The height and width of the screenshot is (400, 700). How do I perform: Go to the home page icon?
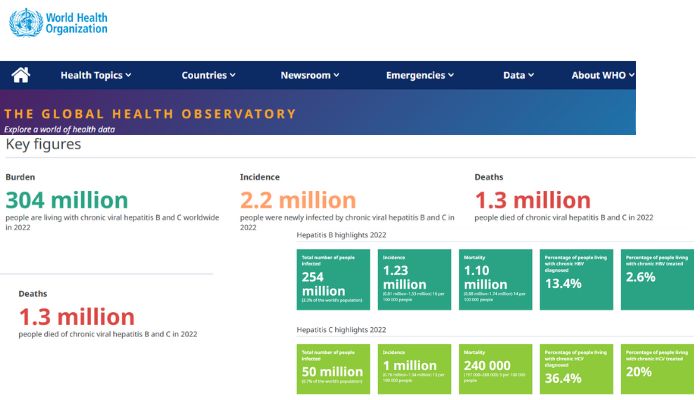coord(21,75)
